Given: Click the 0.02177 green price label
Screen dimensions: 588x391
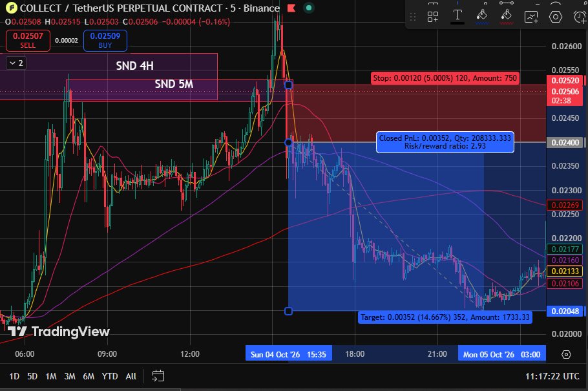Looking at the screenshot, I should [565, 249].
